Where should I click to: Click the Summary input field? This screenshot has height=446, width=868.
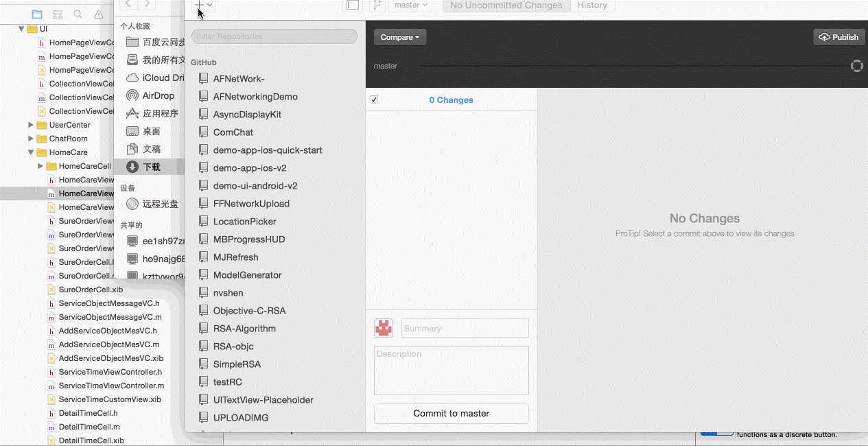pyautogui.click(x=465, y=328)
